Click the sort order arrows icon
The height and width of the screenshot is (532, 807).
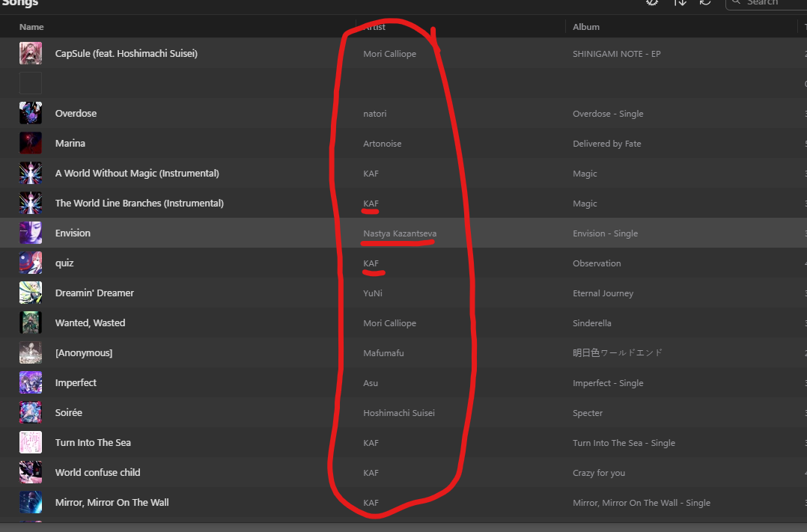(x=680, y=3)
